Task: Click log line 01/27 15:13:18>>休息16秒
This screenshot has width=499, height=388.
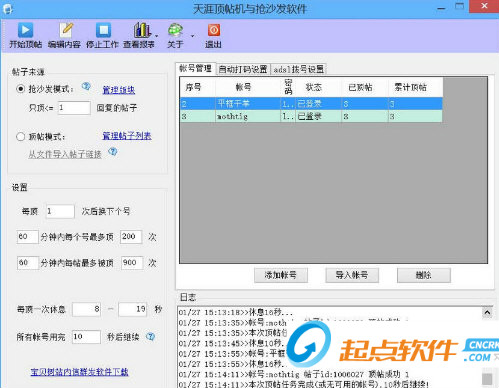Action: tap(236, 312)
